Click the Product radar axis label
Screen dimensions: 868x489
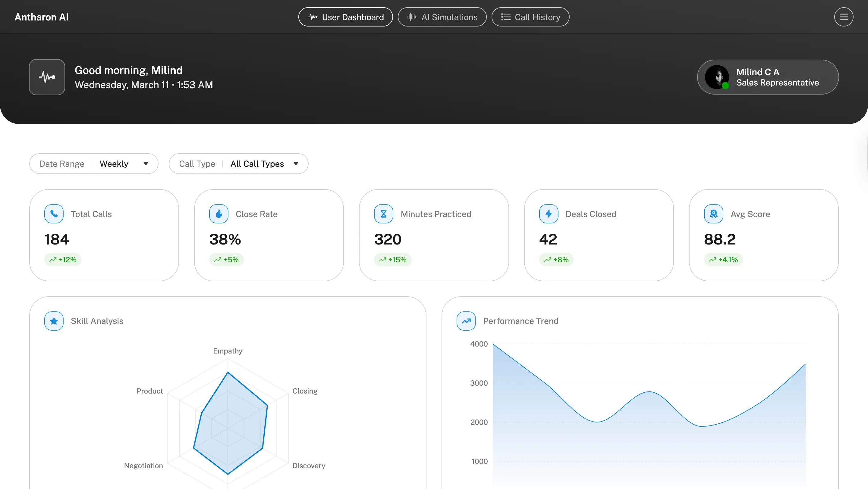pyautogui.click(x=149, y=391)
